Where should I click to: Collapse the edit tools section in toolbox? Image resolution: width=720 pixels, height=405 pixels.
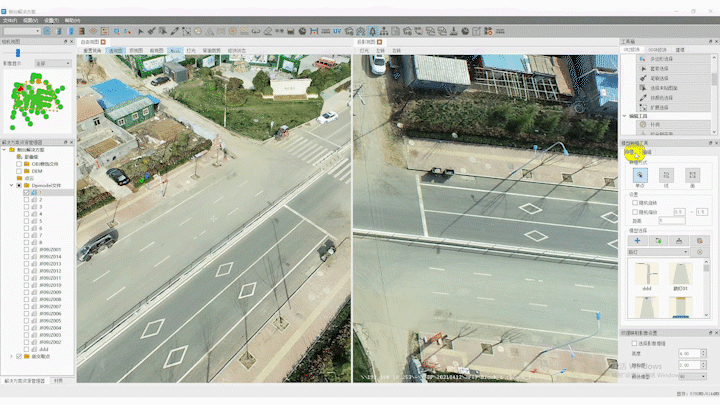pyautogui.click(x=624, y=116)
